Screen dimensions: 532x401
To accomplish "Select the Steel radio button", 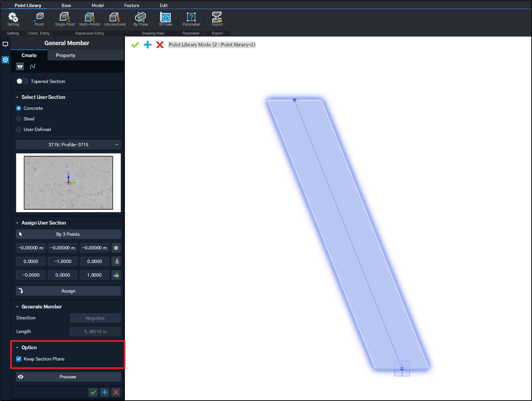I will [19, 119].
